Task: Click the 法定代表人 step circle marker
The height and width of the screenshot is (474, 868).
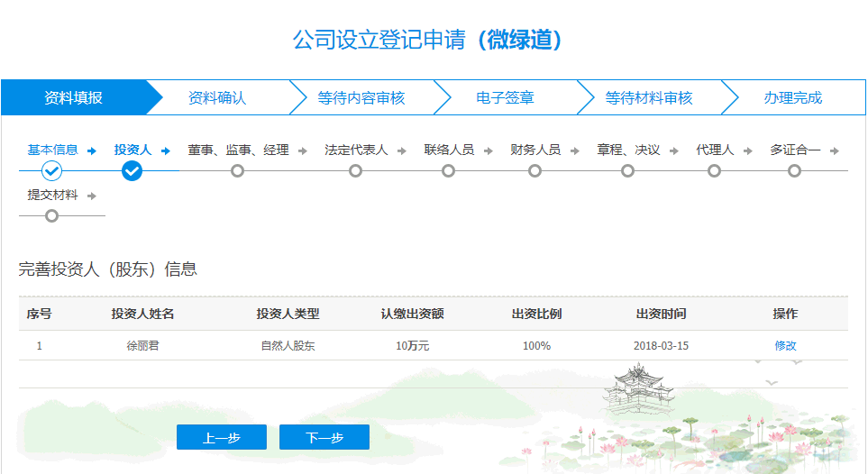Action: click(x=355, y=171)
